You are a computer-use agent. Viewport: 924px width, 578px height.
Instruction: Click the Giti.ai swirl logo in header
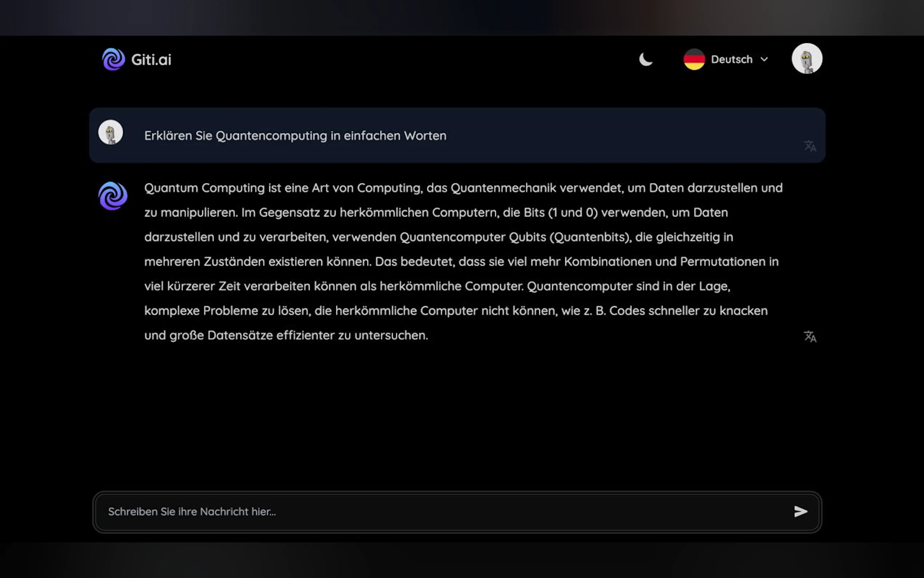pyautogui.click(x=113, y=59)
